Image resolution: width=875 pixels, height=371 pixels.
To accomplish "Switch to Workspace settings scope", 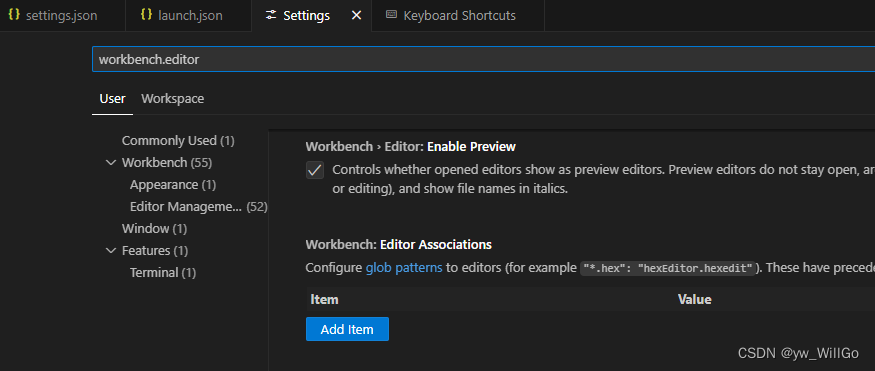I will (172, 99).
